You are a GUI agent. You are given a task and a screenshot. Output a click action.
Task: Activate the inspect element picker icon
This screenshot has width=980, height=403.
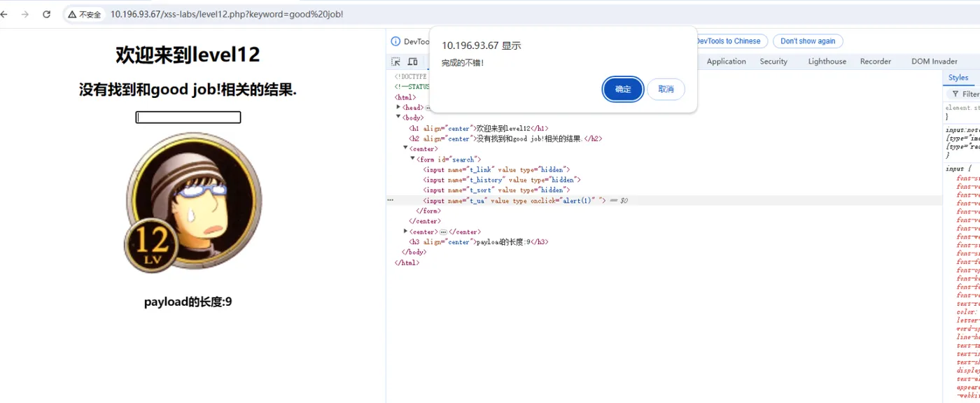tap(395, 62)
